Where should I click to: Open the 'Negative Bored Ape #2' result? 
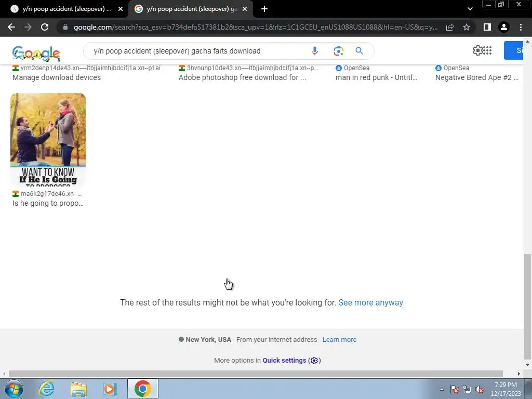point(477,77)
